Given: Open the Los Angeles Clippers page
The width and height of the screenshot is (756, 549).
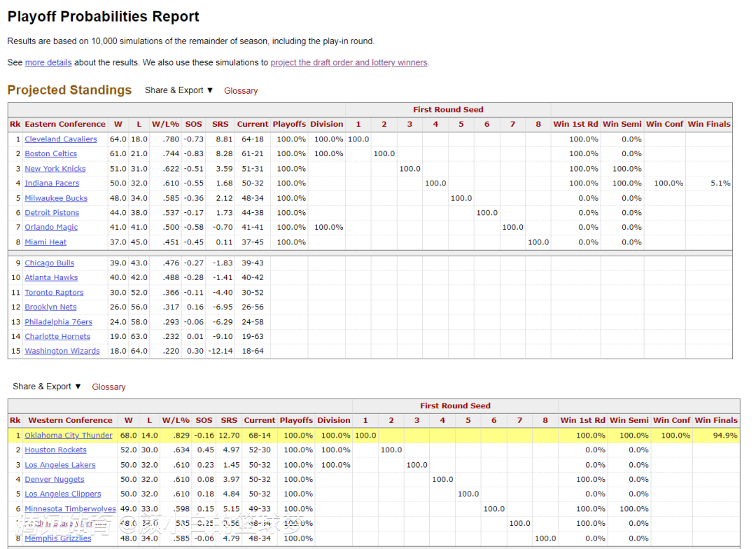Looking at the screenshot, I should [63, 494].
